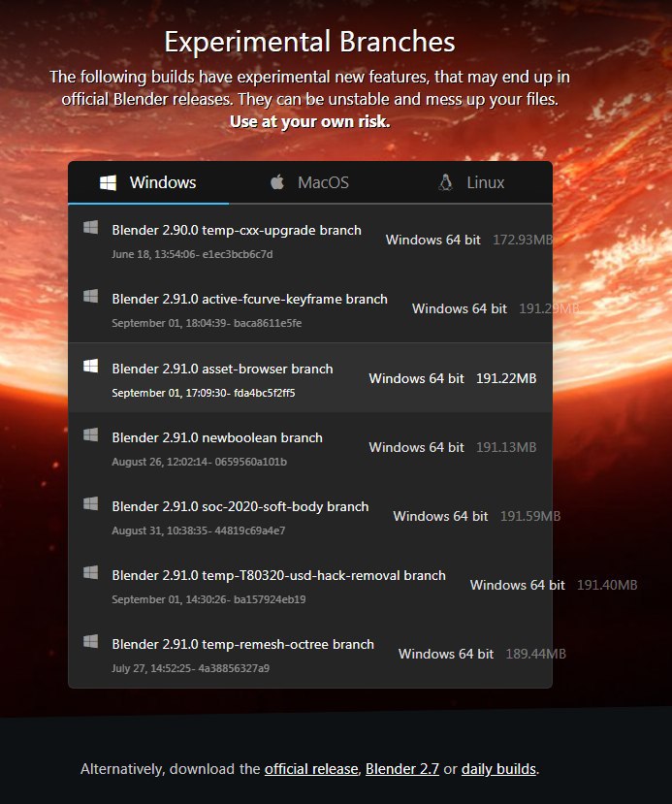The image size is (672, 804).
Task: Click the Windows icon beside temp-cxx-upgrade branch
Action: [x=91, y=227]
